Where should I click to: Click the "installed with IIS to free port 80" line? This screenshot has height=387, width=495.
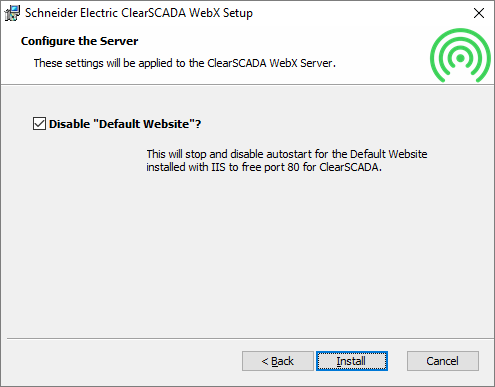point(264,167)
